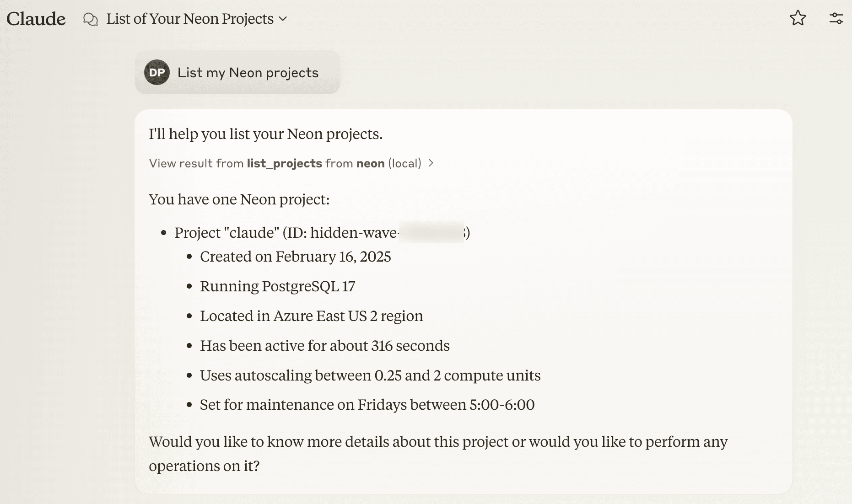Click the autoscaling compute units line
Screen dimensions: 852x504
point(370,375)
